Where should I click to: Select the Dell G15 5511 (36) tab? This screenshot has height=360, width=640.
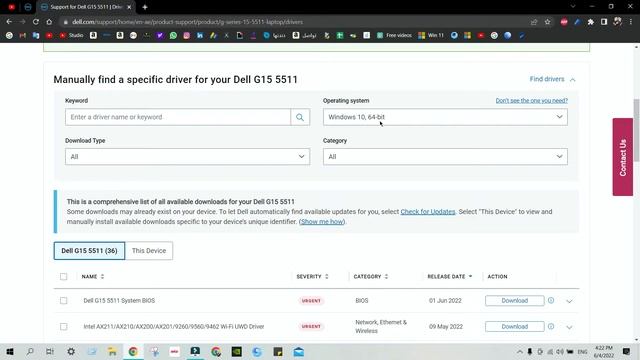89,251
